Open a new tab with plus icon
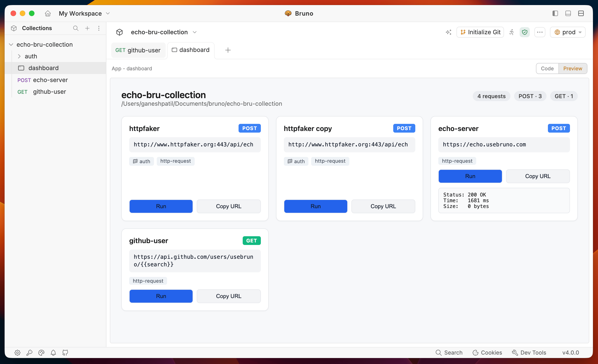This screenshot has width=598, height=364. click(228, 50)
